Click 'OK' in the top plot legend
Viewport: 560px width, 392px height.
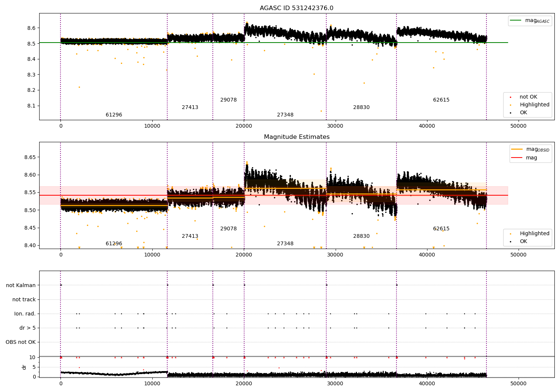coord(523,113)
